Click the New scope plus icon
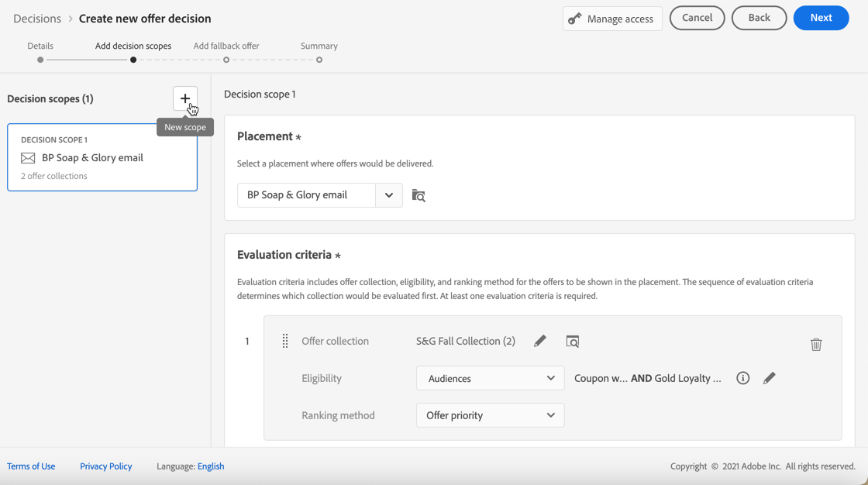 [x=184, y=98]
